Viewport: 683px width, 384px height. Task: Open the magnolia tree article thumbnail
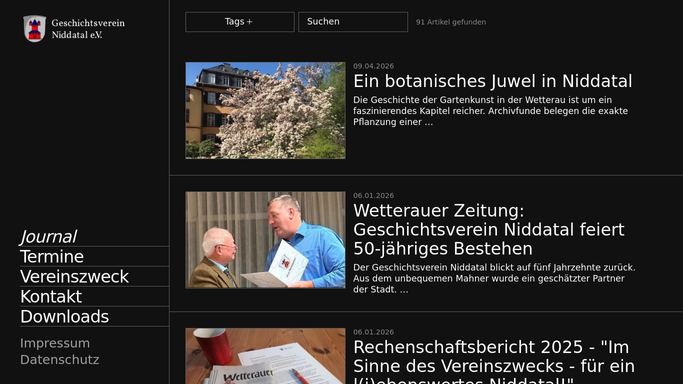tap(265, 110)
